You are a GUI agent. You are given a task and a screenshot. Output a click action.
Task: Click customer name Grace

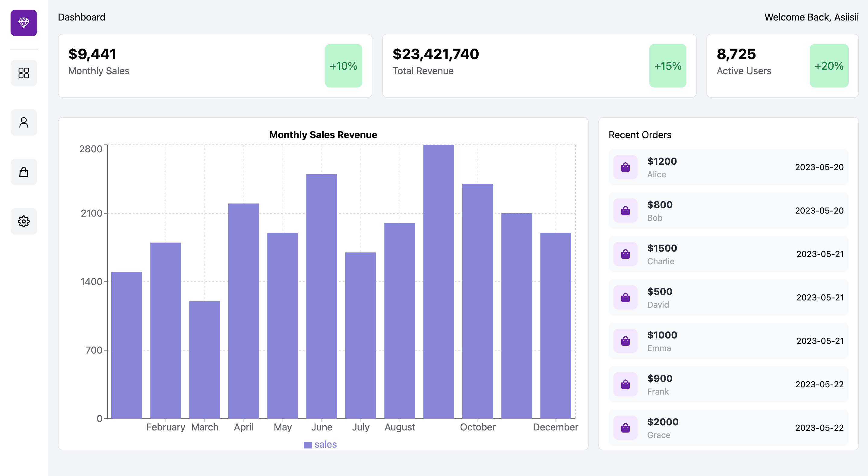[658, 435]
